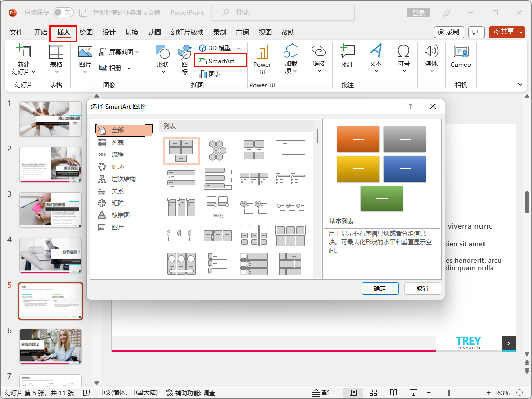Click the Link (链接) icon
This screenshot has height=399, width=532.
point(319,51)
